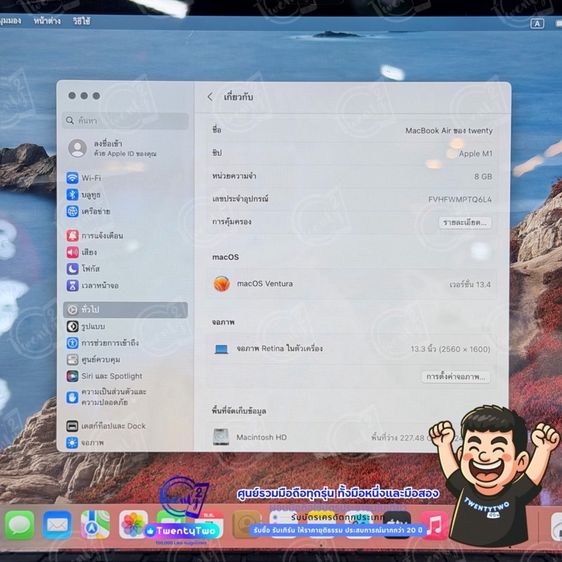Open Privacy & Security (ความเป็นส่วนตัว) settings
Screen dimensions: 562x562
(x=106, y=397)
